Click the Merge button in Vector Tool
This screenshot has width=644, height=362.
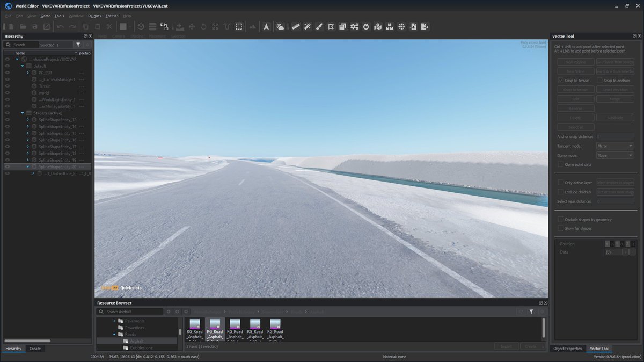coord(615,99)
